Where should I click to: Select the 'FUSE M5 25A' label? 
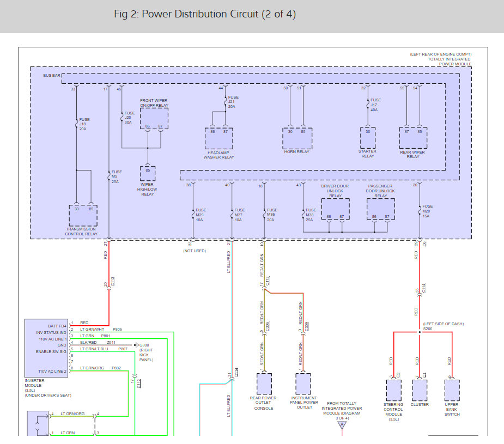[x=117, y=177]
